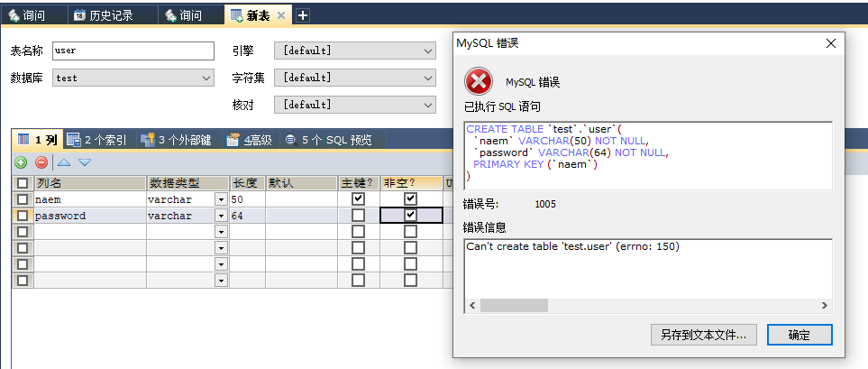The height and width of the screenshot is (369, 868).
Task: Open data type dropdown for password row
Action: 221,216
